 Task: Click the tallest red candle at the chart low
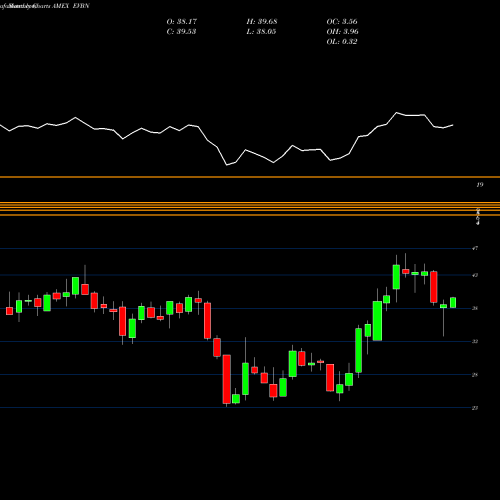coord(227,379)
